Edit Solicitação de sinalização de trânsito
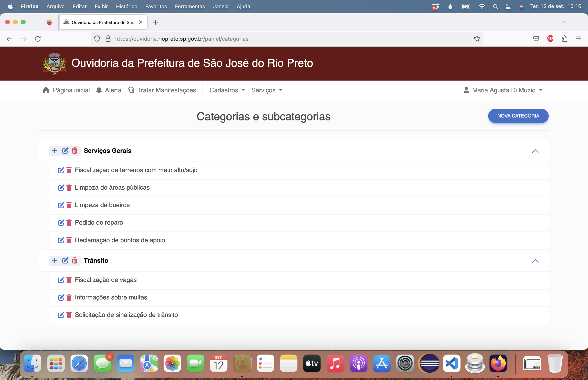 [61, 315]
